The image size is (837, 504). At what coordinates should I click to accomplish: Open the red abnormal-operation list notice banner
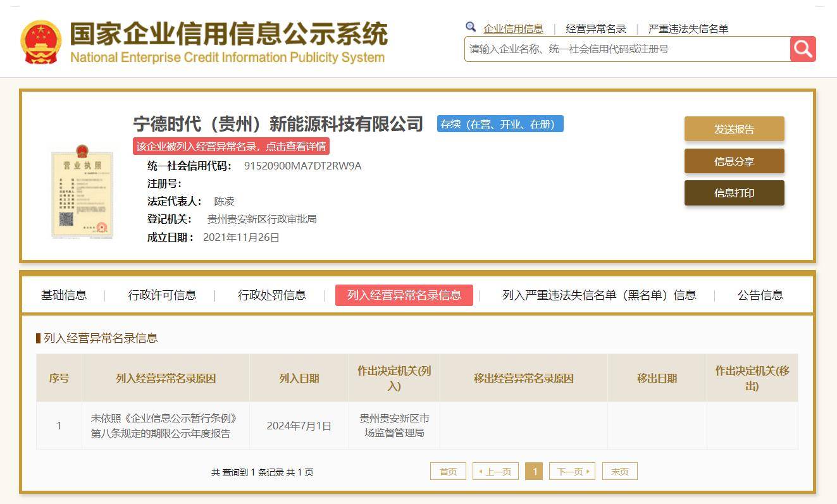click(x=231, y=146)
